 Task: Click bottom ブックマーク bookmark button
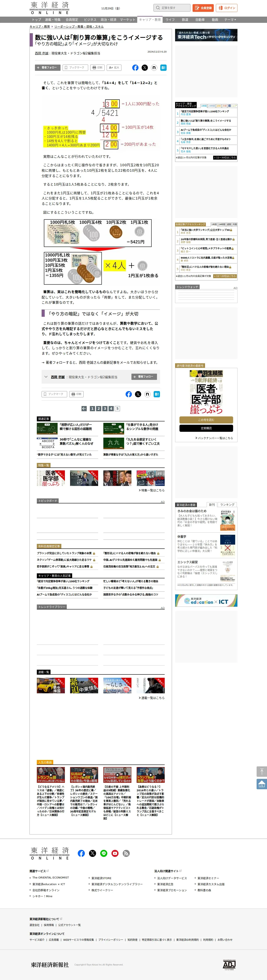click(54, 394)
